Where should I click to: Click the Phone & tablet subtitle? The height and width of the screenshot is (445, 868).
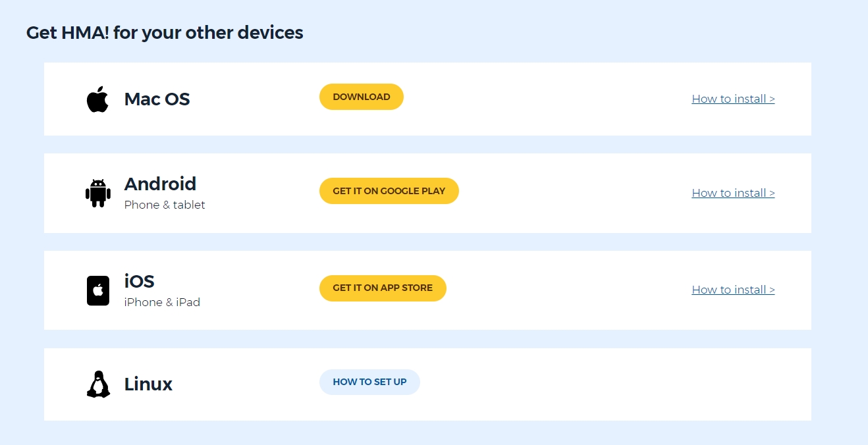tap(165, 205)
